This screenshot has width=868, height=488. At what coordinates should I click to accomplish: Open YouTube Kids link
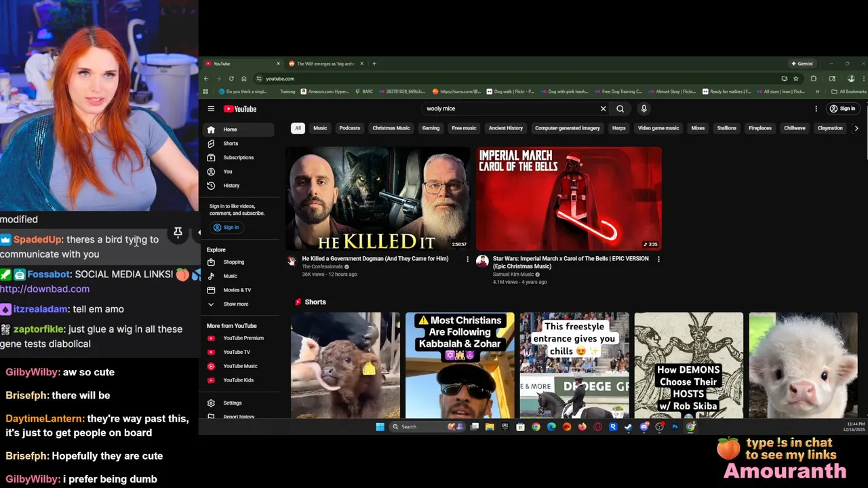[x=238, y=380]
